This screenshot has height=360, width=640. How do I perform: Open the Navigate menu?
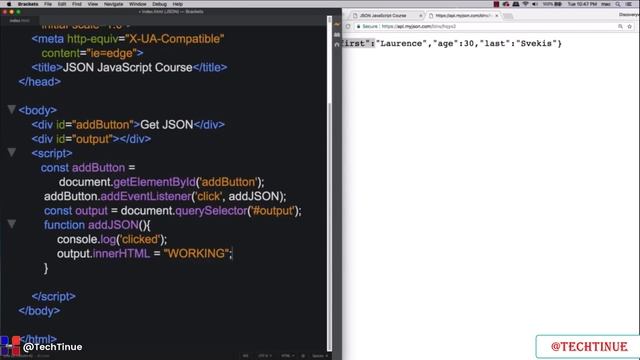(x=113, y=4)
